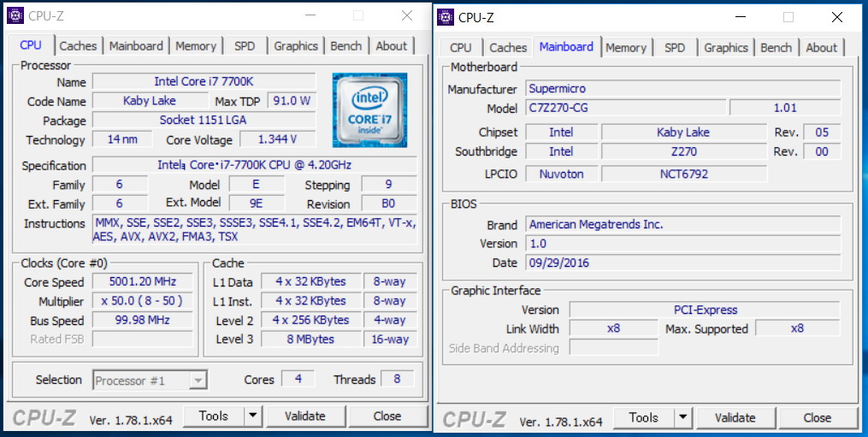Click the 99.98 MHz bus speed value
The height and width of the screenshot is (437, 868).
point(142,320)
